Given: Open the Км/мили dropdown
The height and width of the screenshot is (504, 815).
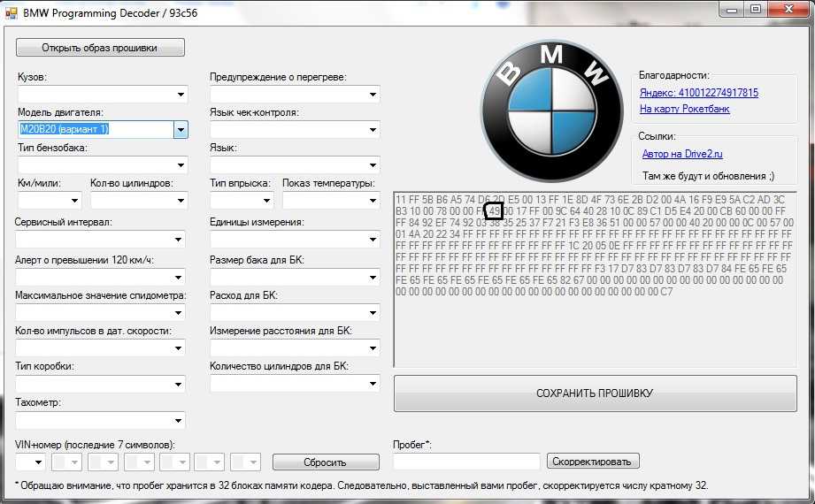Looking at the screenshot, I should (x=50, y=201).
